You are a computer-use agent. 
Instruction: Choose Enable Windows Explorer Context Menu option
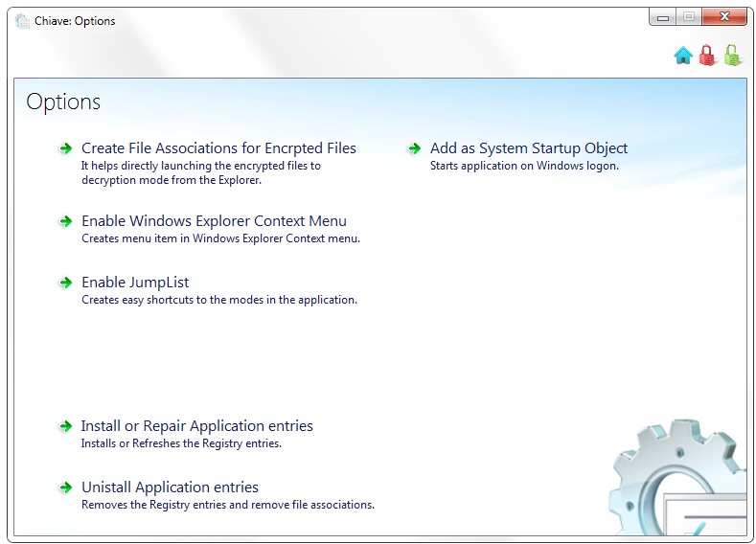pos(214,221)
